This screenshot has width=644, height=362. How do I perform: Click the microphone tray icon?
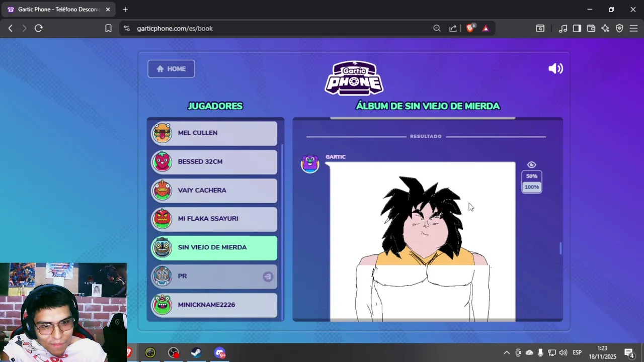tap(540, 353)
